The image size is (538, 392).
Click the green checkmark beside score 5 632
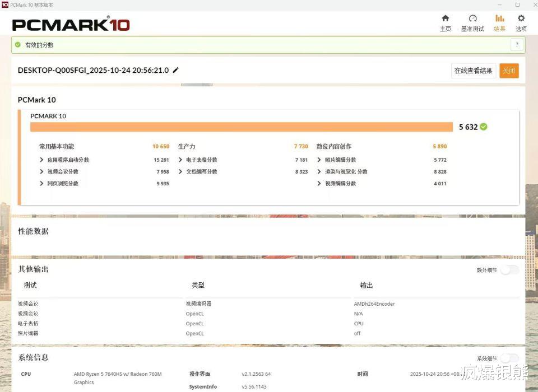click(x=484, y=127)
